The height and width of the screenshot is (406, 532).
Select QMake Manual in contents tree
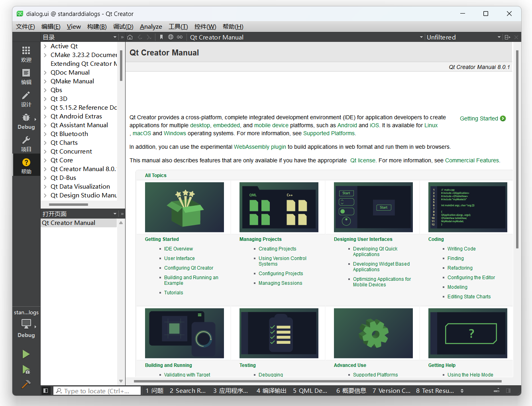72,81
